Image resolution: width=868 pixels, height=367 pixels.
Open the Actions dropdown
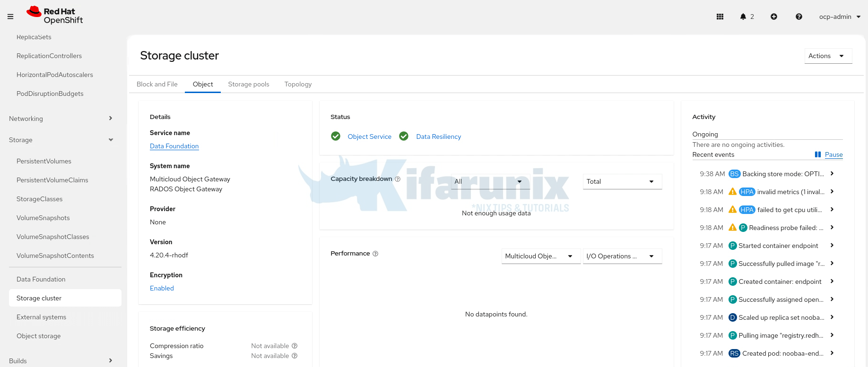(828, 56)
